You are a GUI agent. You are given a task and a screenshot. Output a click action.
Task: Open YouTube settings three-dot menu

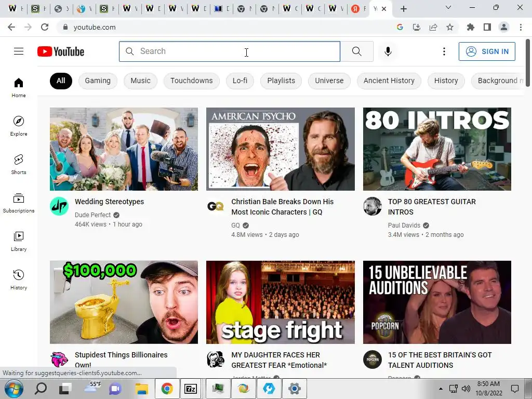pos(444,51)
